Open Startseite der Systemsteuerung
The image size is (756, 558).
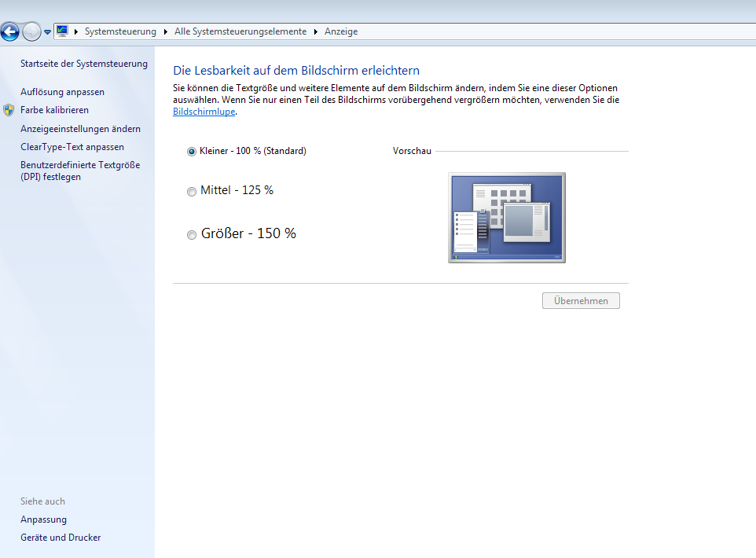(x=84, y=64)
